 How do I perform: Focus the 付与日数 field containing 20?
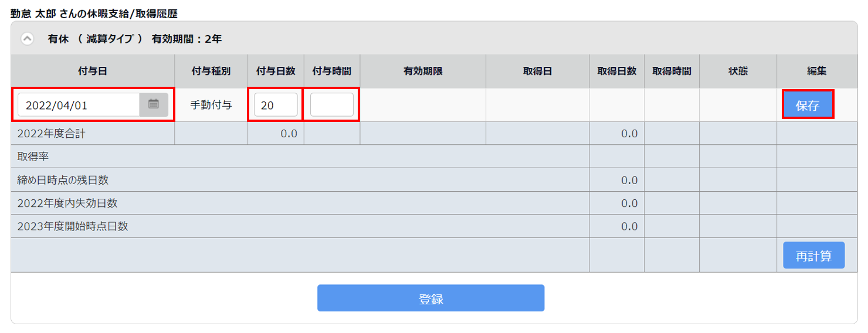pos(276,105)
